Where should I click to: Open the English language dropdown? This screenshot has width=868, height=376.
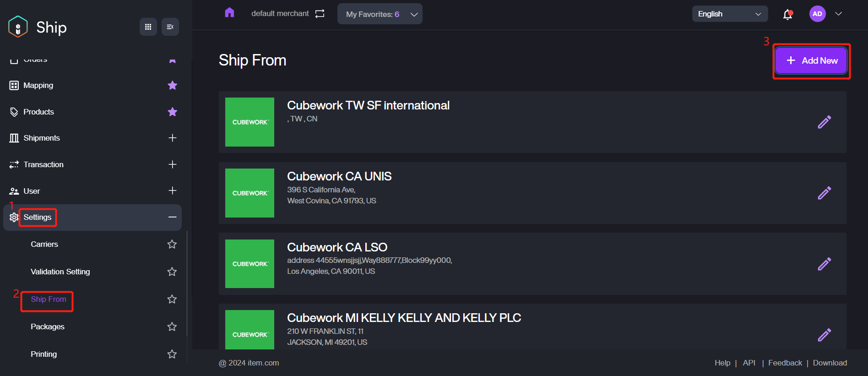click(729, 14)
